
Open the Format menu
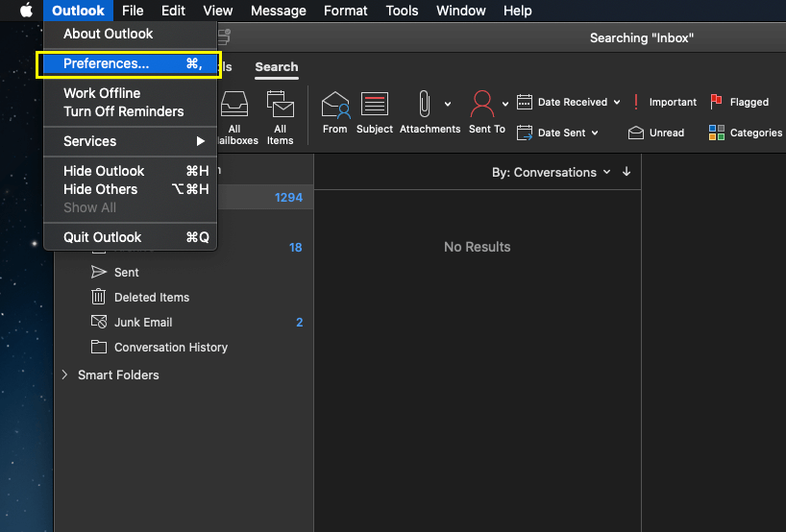[345, 11]
